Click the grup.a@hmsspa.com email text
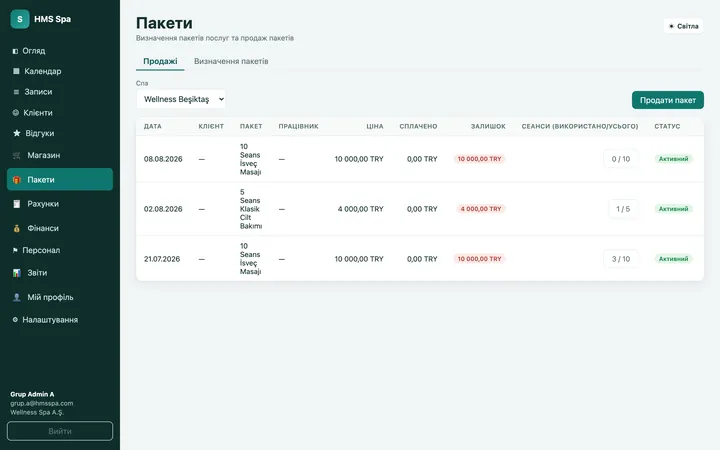Image resolution: width=720 pixels, height=450 pixels. [x=42, y=403]
